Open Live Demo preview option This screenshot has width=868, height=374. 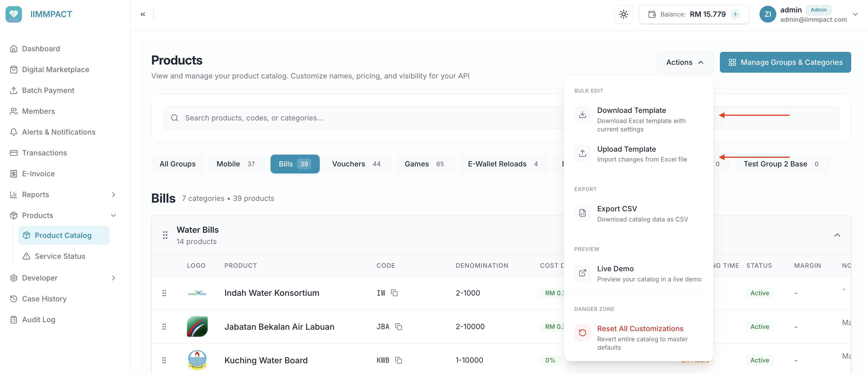(638, 274)
